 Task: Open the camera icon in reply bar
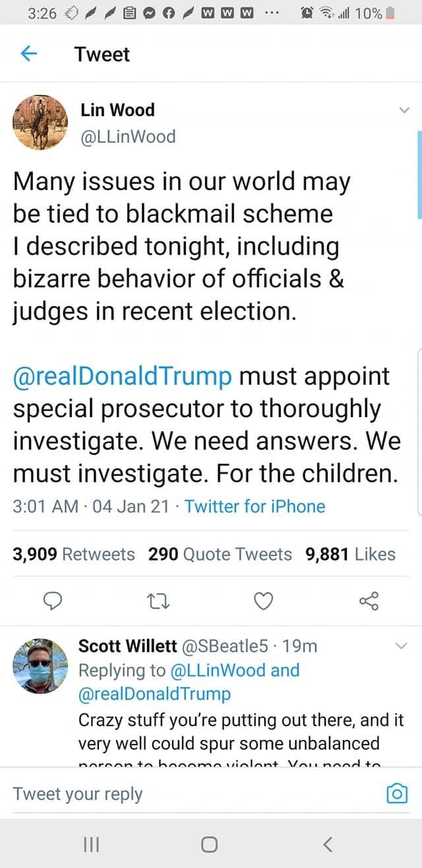pos(396,793)
